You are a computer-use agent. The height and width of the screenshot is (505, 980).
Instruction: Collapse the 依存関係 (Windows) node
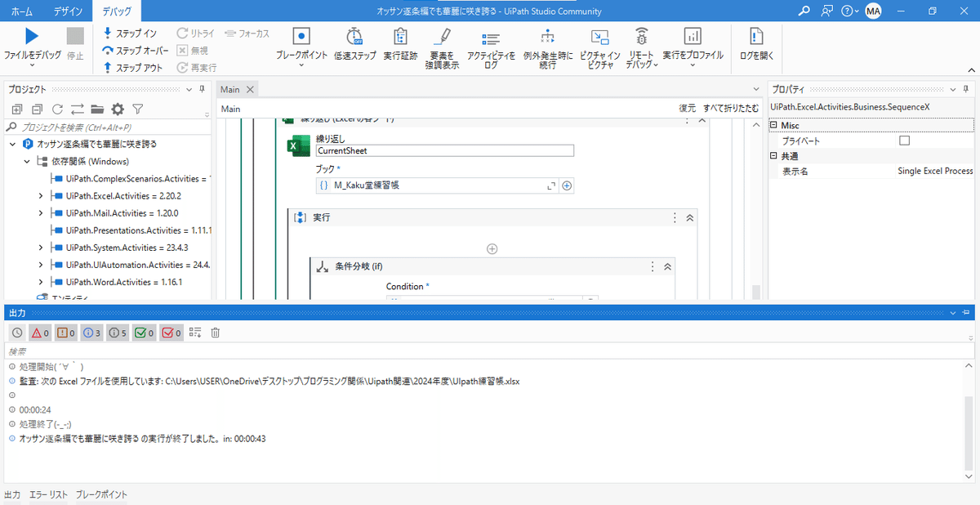click(x=27, y=161)
